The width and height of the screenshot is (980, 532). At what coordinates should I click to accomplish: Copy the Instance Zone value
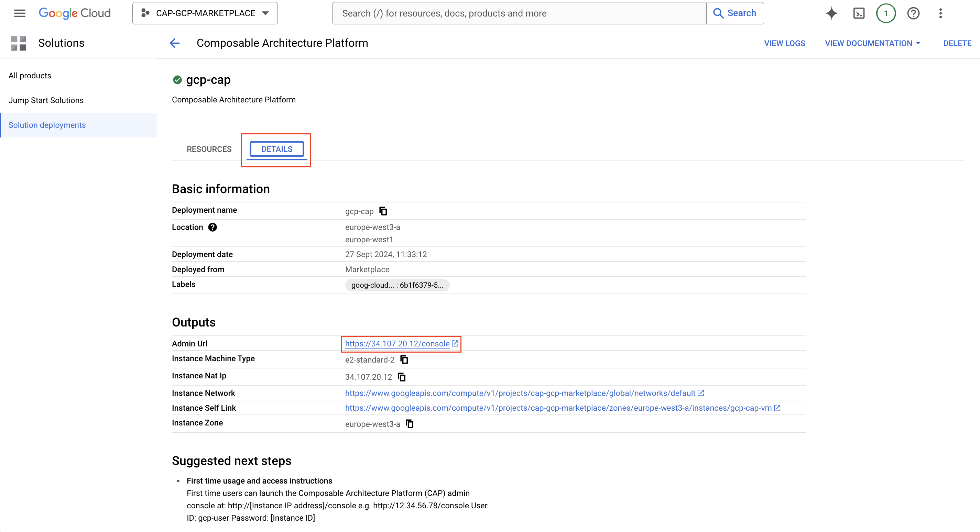pos(409,424)
